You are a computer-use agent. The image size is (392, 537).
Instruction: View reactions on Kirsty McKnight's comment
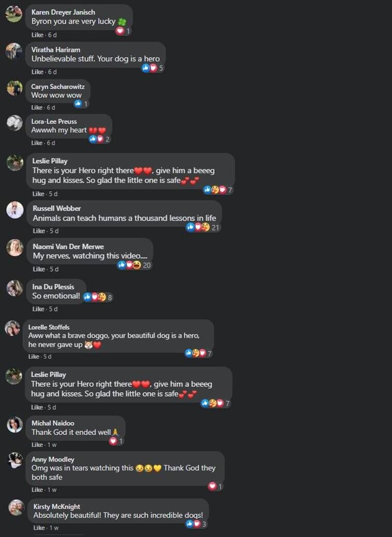coord(196,524)
